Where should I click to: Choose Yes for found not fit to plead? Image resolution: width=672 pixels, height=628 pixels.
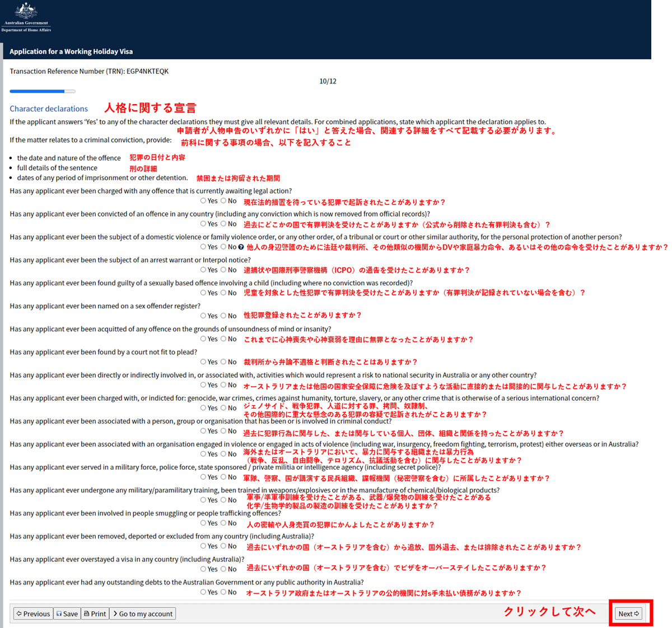(203, 362)
